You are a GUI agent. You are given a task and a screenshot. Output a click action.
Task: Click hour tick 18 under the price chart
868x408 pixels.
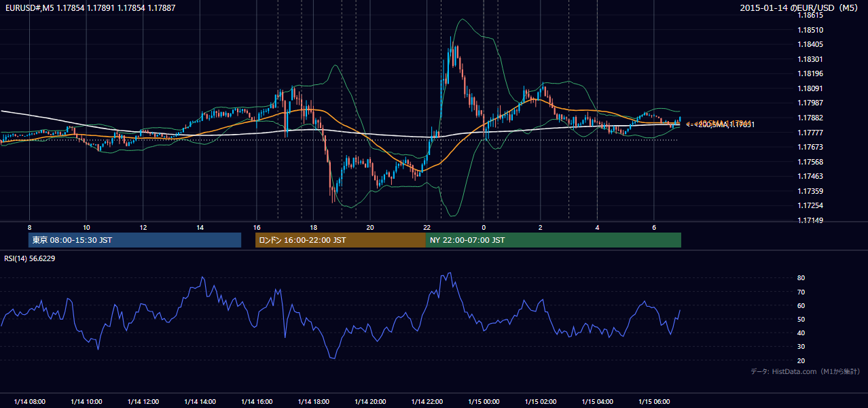313,227
